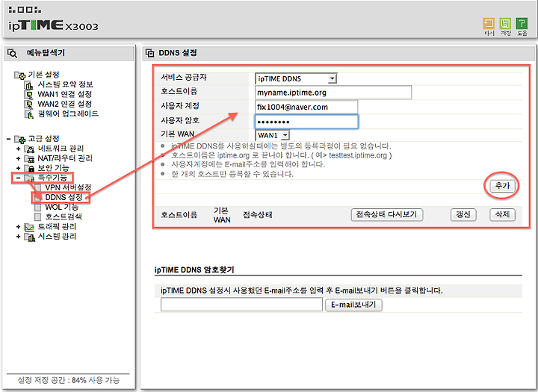
Task: Click the DDNS 설정 panel title icon
Action: click(x=150, y=53)
